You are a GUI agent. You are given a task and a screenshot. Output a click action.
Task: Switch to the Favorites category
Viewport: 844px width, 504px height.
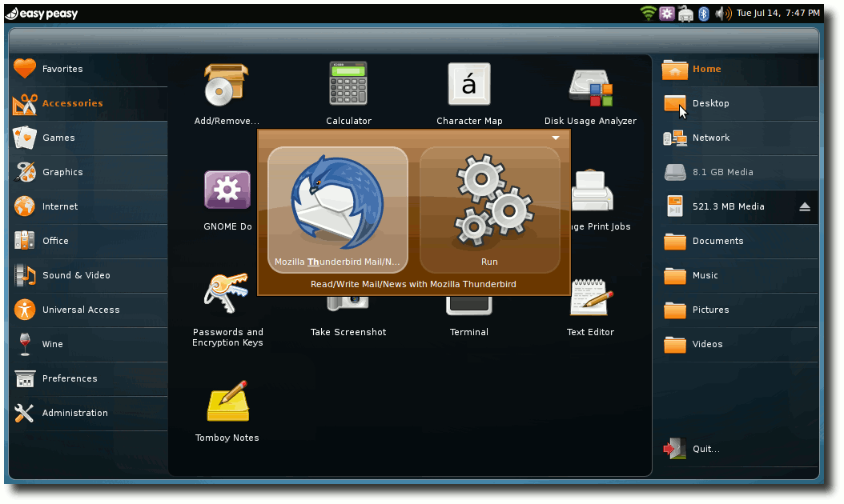89,69
